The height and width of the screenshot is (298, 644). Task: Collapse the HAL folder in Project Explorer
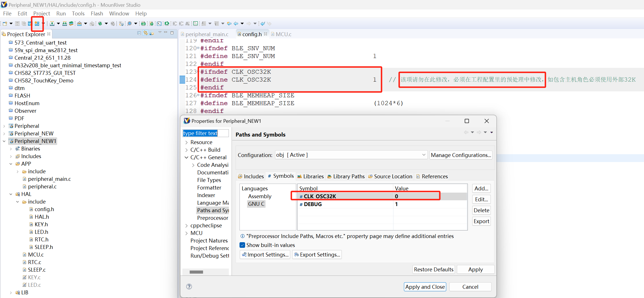tap(11, 194)
